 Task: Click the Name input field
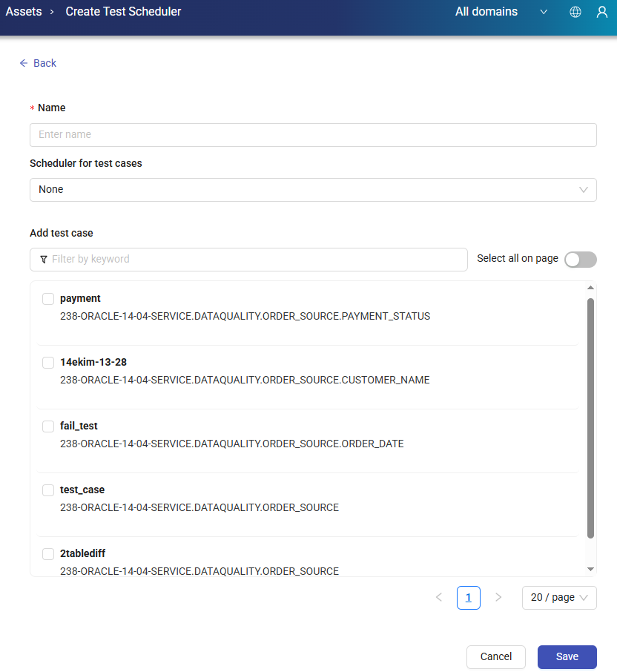313,135
